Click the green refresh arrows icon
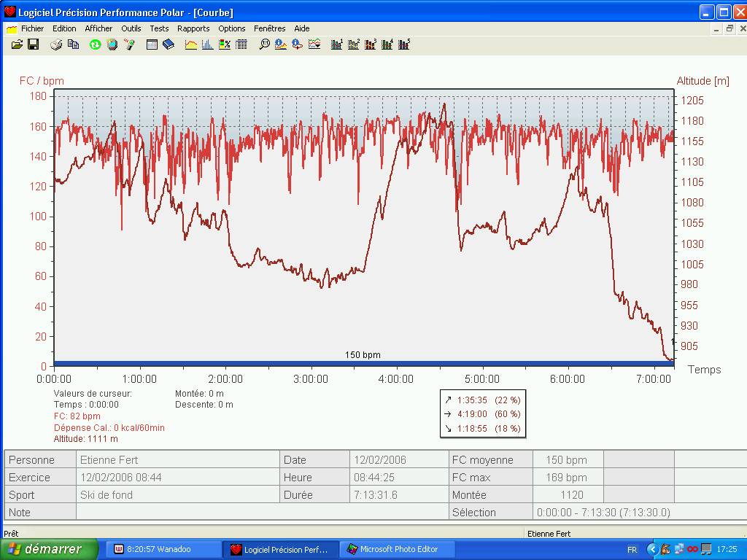The height and width of the screenshot is (560, 747). (95, 44)
